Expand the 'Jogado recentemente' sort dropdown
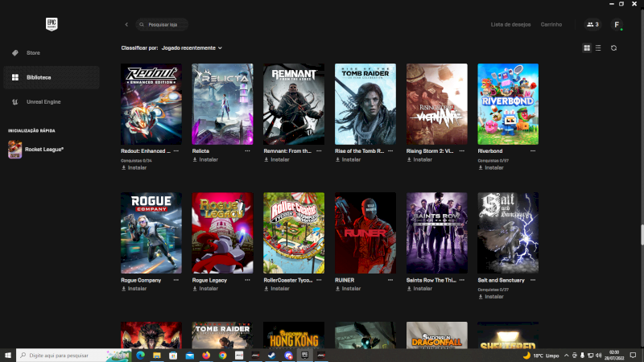The width and height of the screenshot is (644, 362). pos(192,48)
